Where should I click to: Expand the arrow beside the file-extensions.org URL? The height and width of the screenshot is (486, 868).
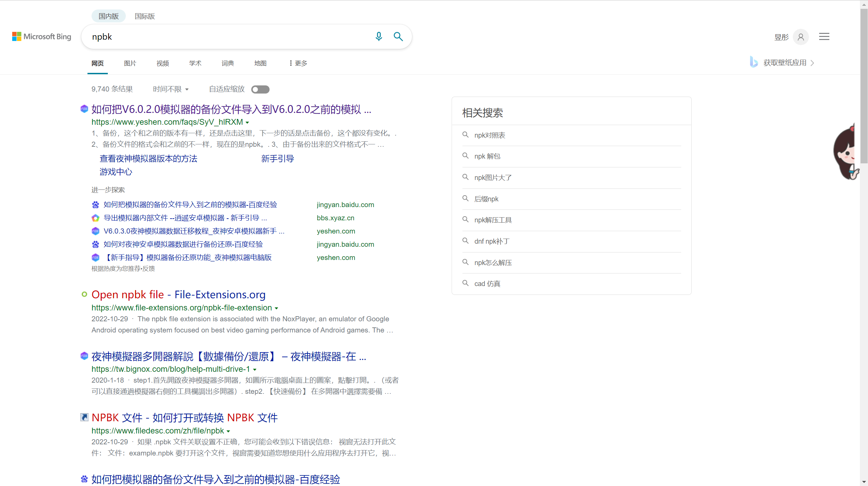[276, 308]
